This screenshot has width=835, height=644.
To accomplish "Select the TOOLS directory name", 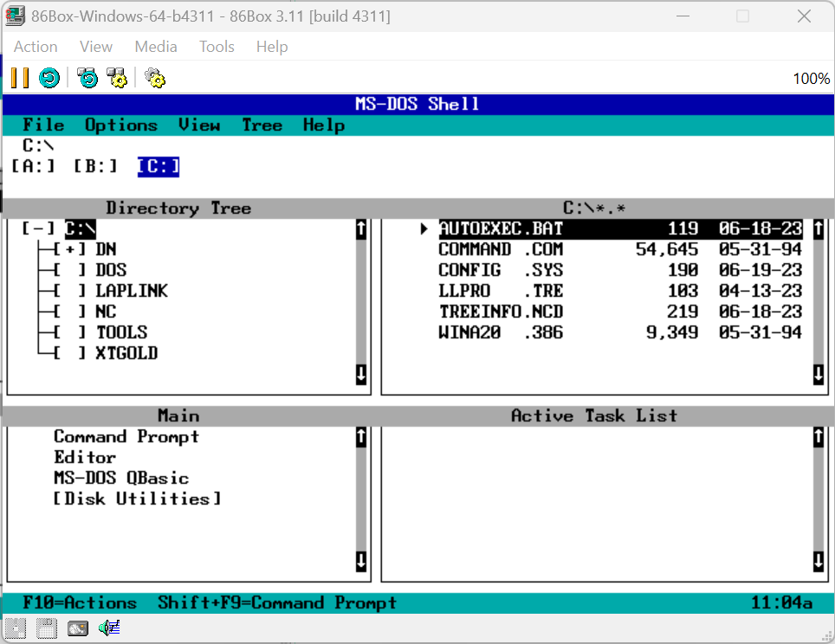I will 122,332.
